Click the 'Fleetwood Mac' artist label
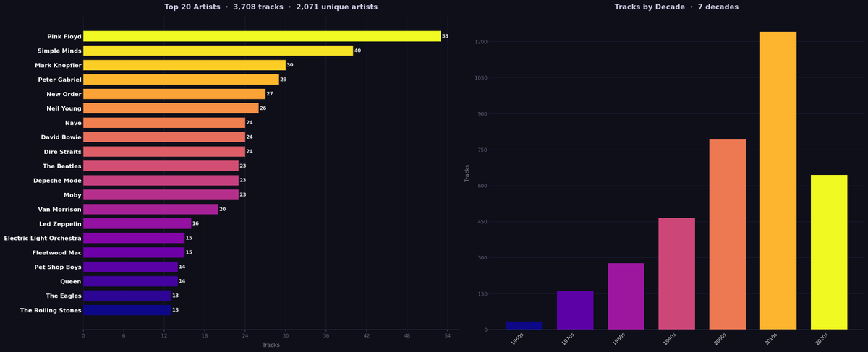The height and width of the screenshot is (352, 868). click(57, 252)
